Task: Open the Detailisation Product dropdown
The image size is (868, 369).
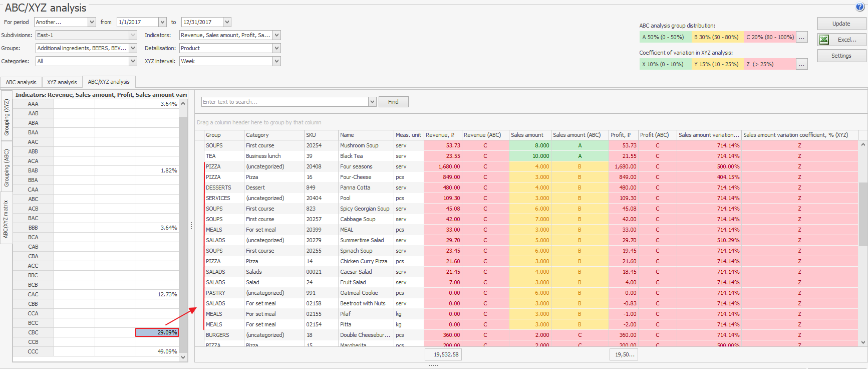Action: click(x=276, y=48)
